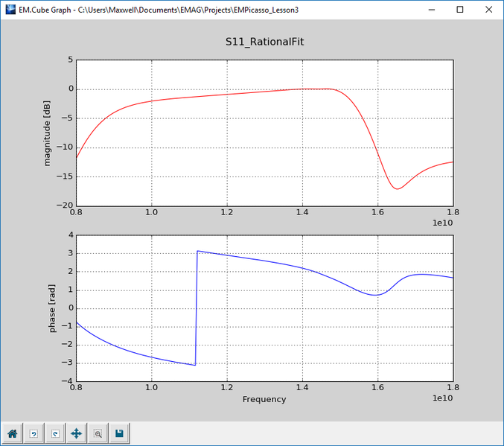The width and height of the screenshot is (504, 446).
Task: Click the -15 tick label on magnitude axis
Action: coord(65,176)
